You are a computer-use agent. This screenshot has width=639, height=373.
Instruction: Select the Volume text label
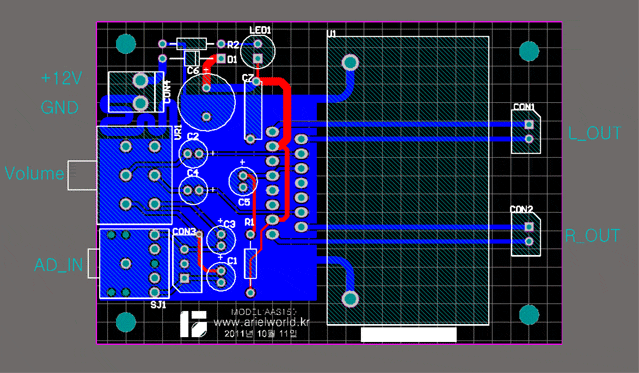pyautogui.click(x=34, y=173)
